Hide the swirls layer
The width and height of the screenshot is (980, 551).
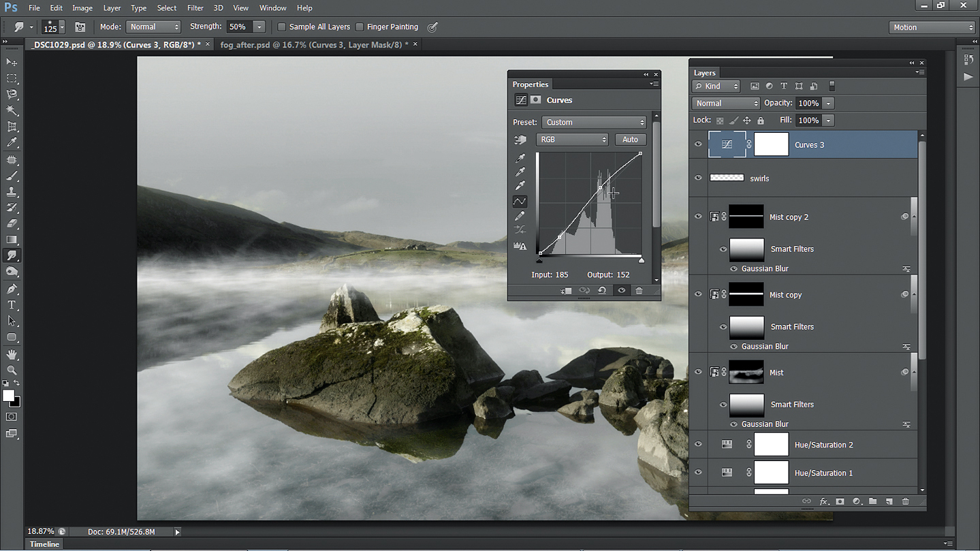click(698, 178)
